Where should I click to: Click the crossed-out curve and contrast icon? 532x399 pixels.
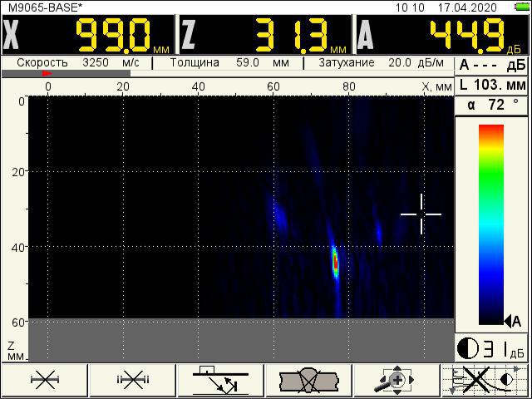tap(486, 381)
